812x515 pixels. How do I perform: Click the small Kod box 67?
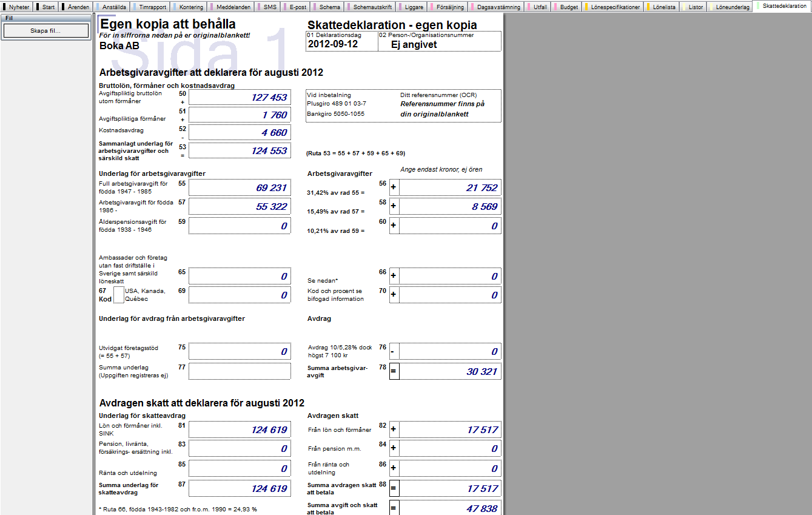[118, 295]
